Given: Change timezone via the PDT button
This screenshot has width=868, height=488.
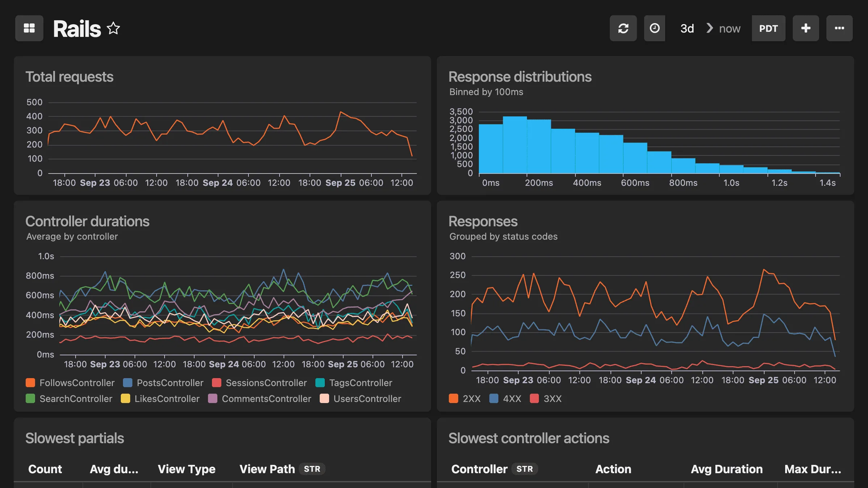Looking at the screenshot, I should 769,28.
